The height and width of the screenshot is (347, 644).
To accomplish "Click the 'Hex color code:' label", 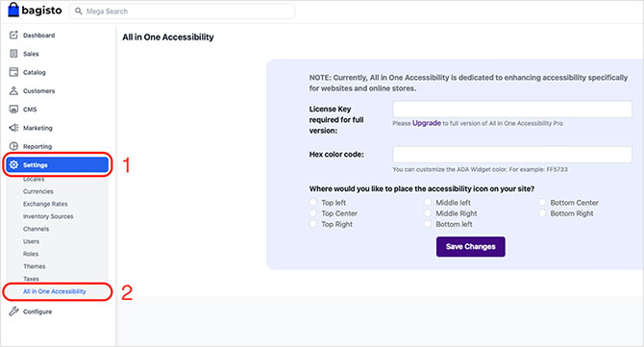I will [336, 155].
